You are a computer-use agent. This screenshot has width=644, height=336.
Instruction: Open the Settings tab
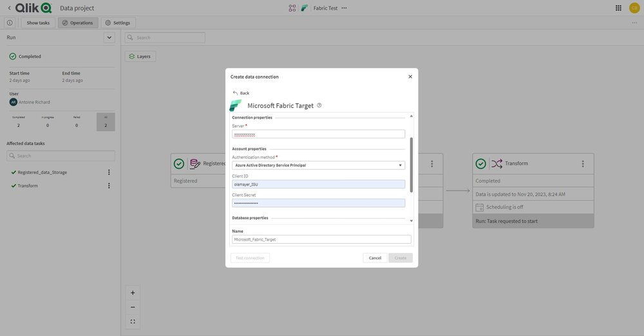click(118, 23)
